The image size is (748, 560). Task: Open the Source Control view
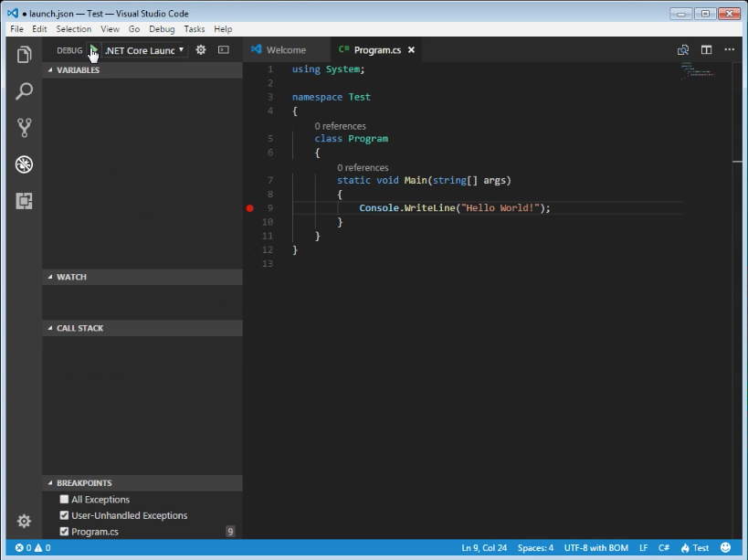pyautogui.click(x=24, y=128)
